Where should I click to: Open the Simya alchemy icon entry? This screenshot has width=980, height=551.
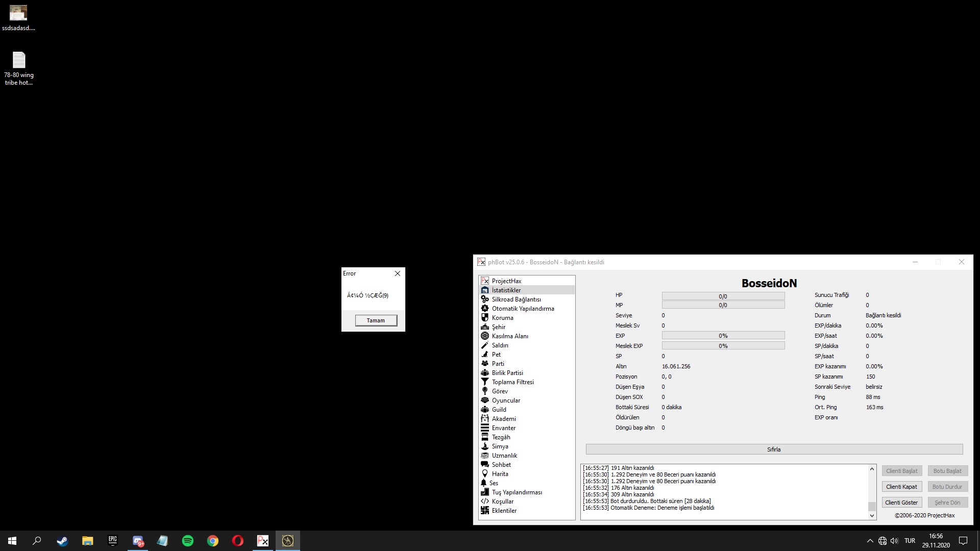[485, 446]
